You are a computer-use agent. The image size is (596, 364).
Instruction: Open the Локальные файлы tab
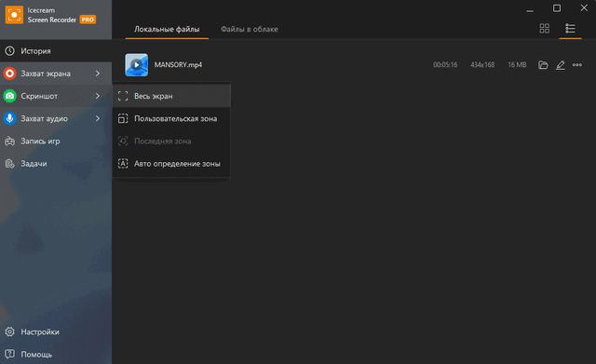click(167, 29)
